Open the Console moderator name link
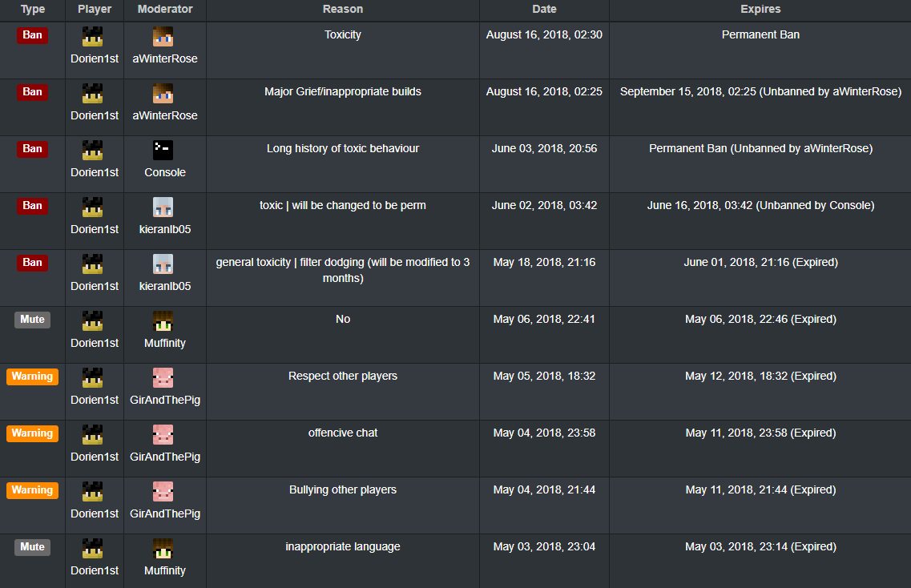Image resolution: width=911 pixels, height=588 pixels. click(165, 172)
